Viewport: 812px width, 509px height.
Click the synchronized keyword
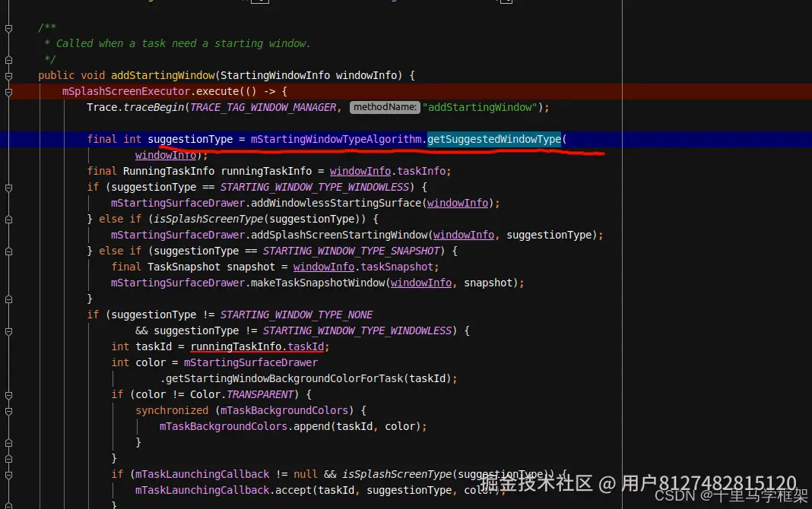[172, 410]
